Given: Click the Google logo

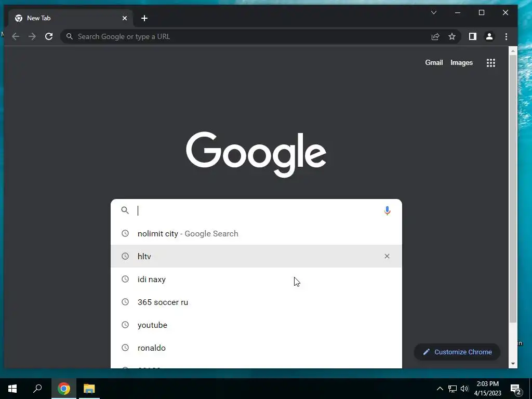Looking at the screenshot, I should pos(256,154).
